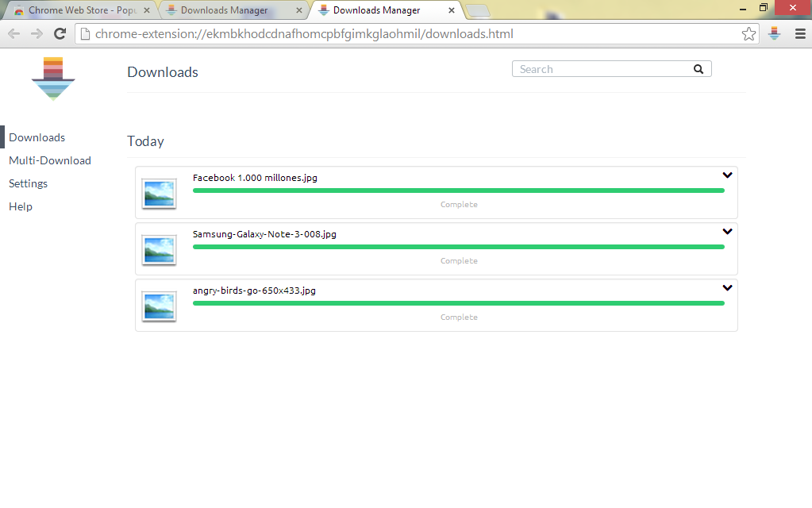Open Settings in the sidebar
812x508 pixels.
(x=29, y=183)
